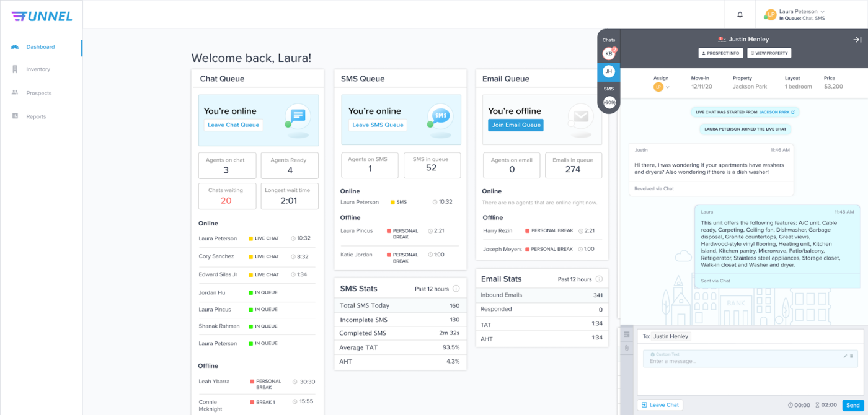868x415 pixels.
Task: Open notifications via the bell icon
Action: click(x=740, y=14)
